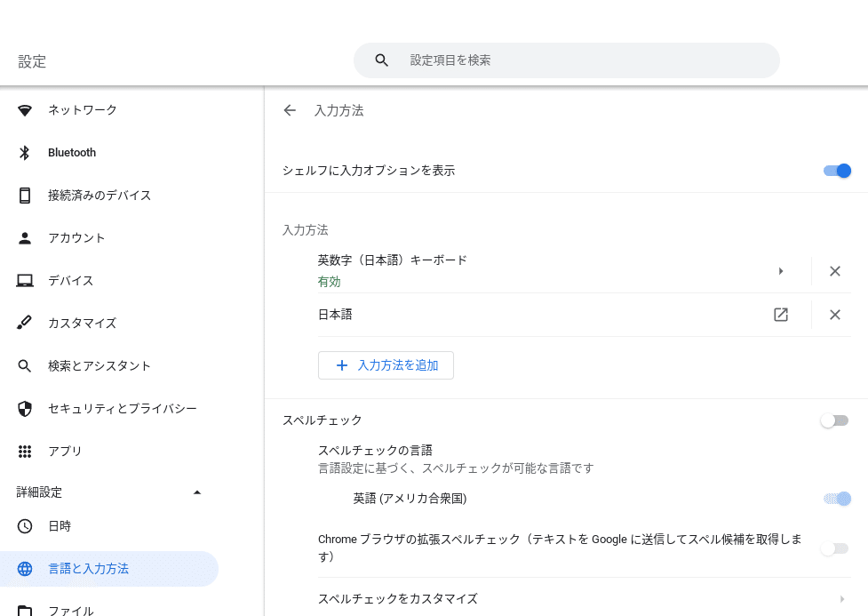Screen dimensions: 868x616
Task: Click the apps grid icon for アプリ
Action: pos(24,451)
